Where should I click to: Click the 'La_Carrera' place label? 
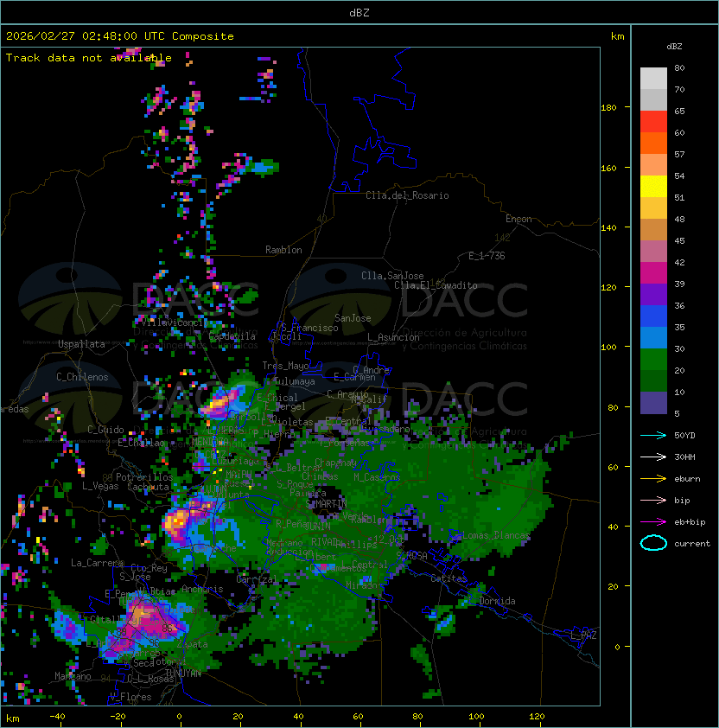point(97,563)
